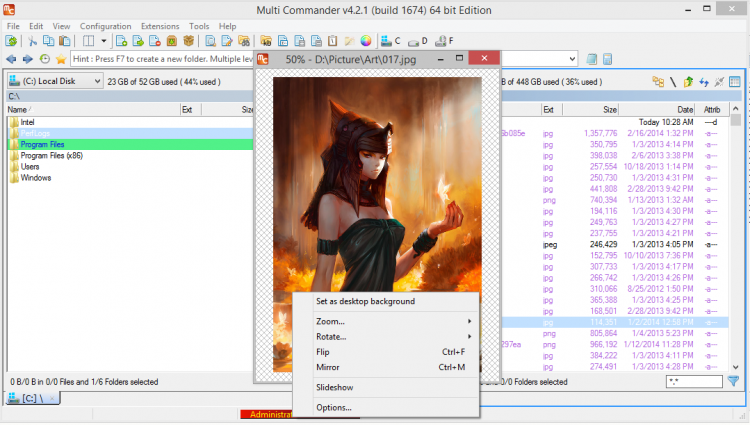Open the (C:) Local Disk drive dropdown

coord(55,81)
